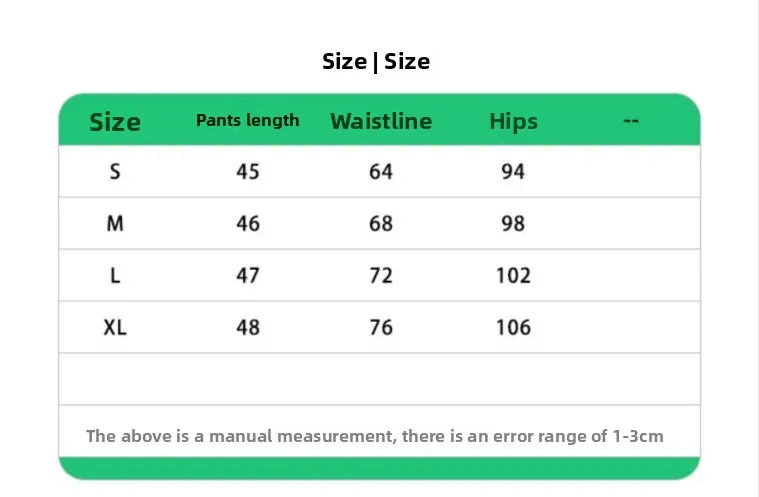This screenshot has width=759, height=497.
Task: Click pants length value 47
Action: point(247,276)
